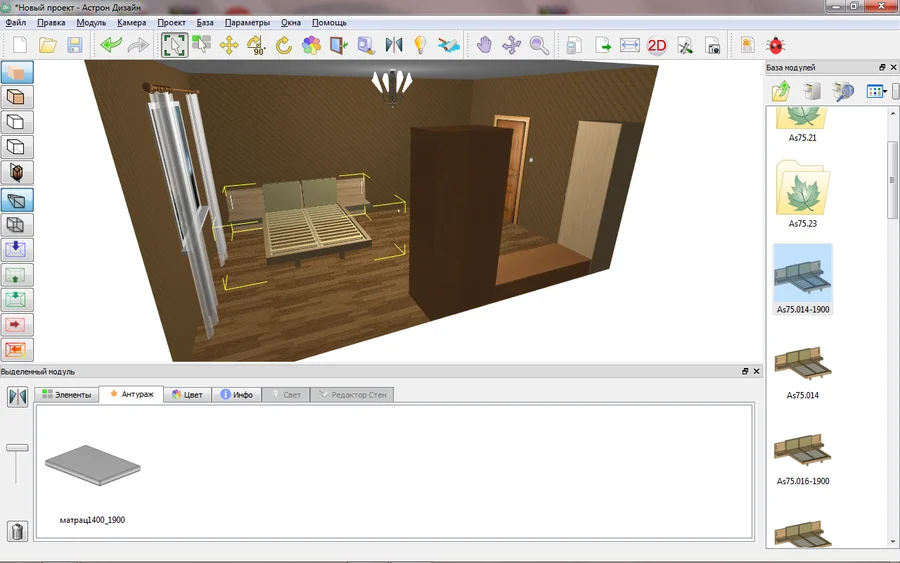Open the view mode dropdown in module base
This screenshot has width=900, height=563.
pos(877,91)
